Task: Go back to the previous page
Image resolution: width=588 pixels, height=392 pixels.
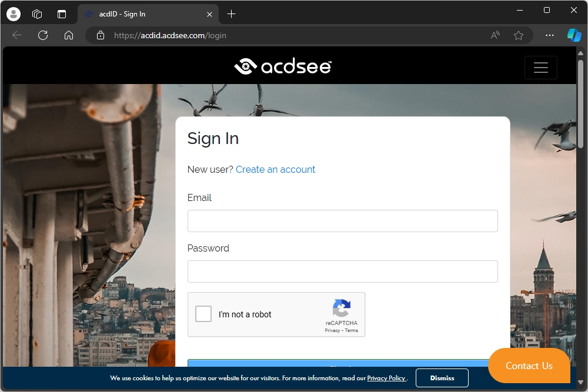Action: tap(17, 36)
